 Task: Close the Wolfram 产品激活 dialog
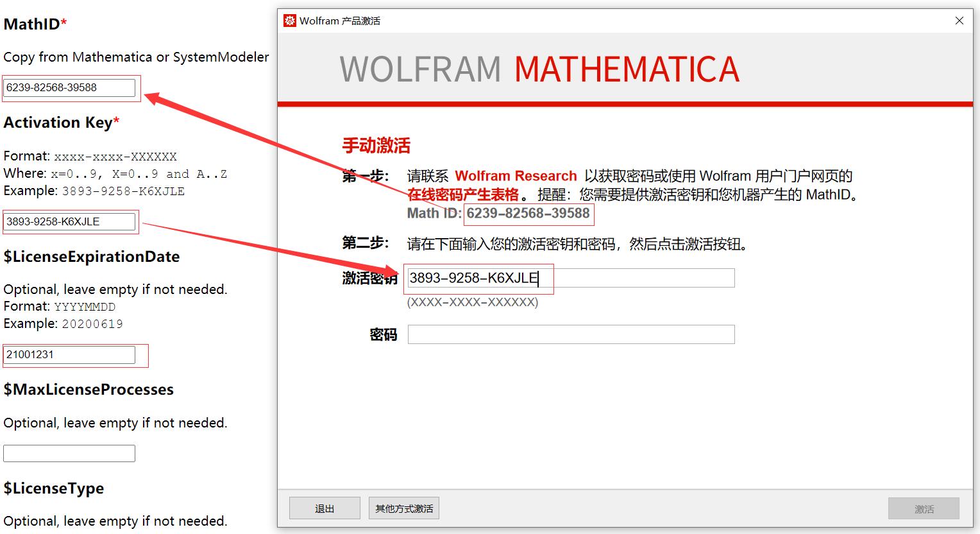pos(959,20)
